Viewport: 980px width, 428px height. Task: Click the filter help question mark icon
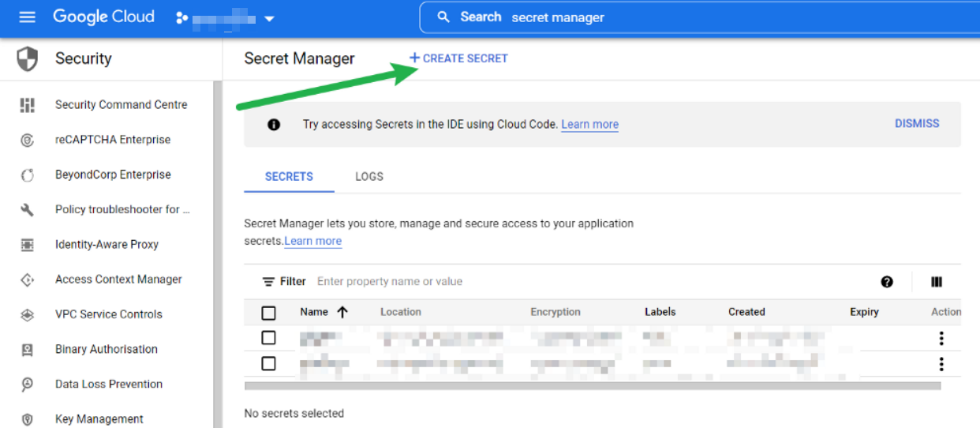pos(887,282)
